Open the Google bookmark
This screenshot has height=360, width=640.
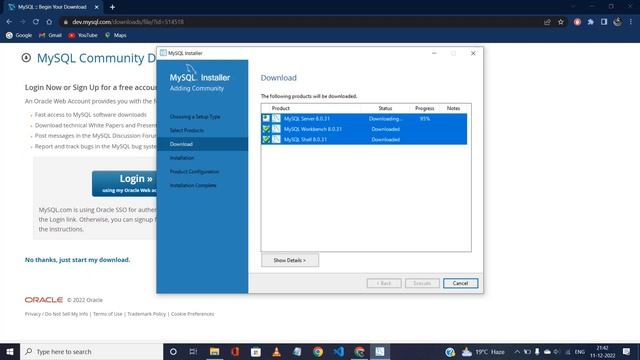[x=19, y=36]
